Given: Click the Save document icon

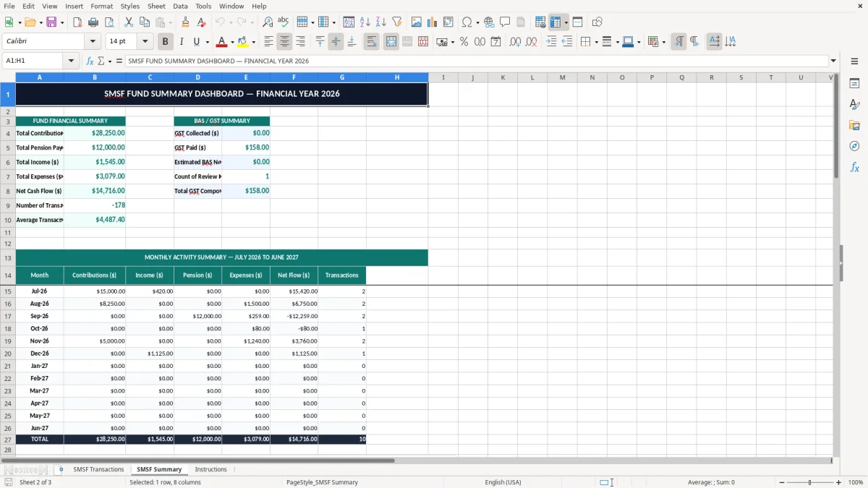Looking at the screenshot, I should (51, 22).
